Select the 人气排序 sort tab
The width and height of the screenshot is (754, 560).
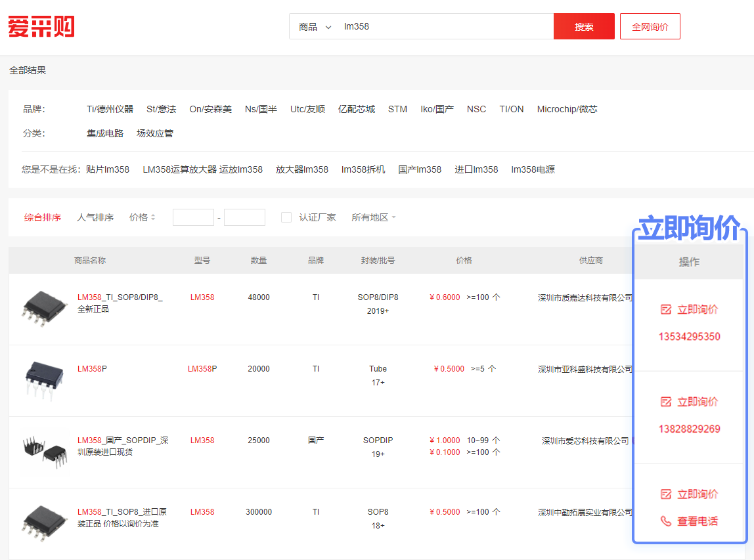coord(95,218)
